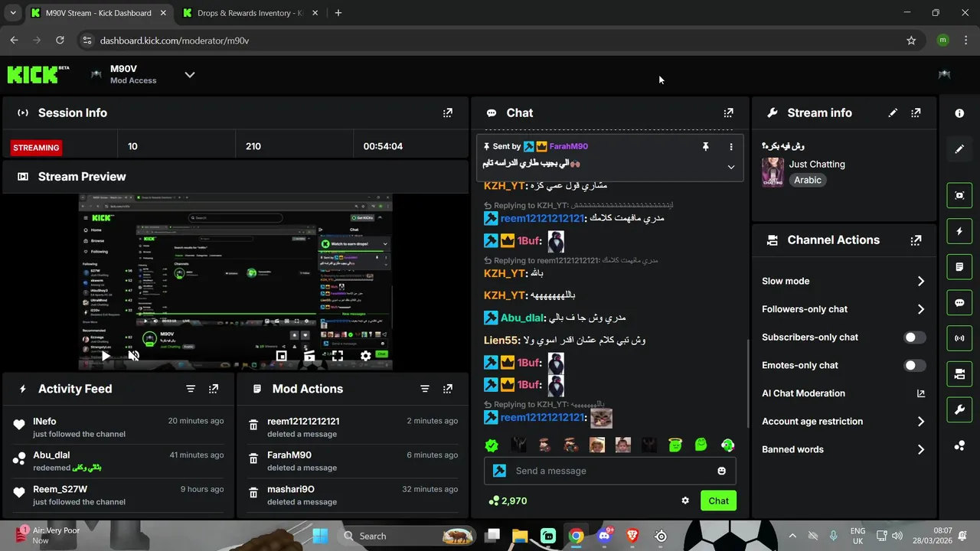Open the M90V Mod Access channel dropdown
The height and width of the screenshot is (551, 980).
[190, 74]
